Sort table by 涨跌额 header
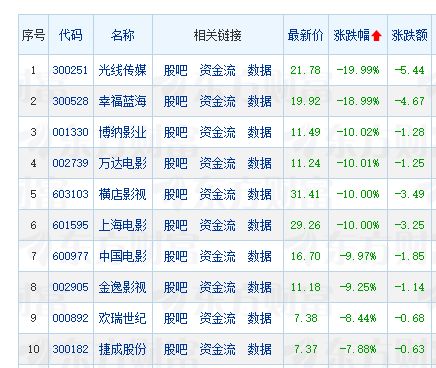Viewport: 436px width, 368px height. click(410, 35)
